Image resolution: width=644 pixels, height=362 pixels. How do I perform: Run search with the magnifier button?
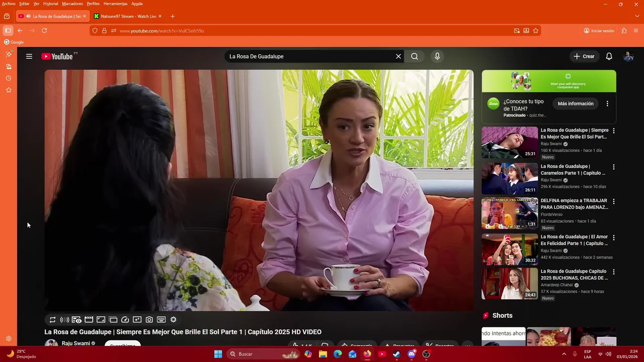tap(415, 56)
